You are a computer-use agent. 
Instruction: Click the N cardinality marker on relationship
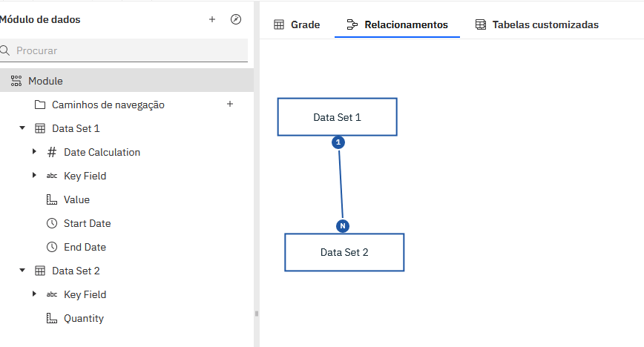(342, 225)
